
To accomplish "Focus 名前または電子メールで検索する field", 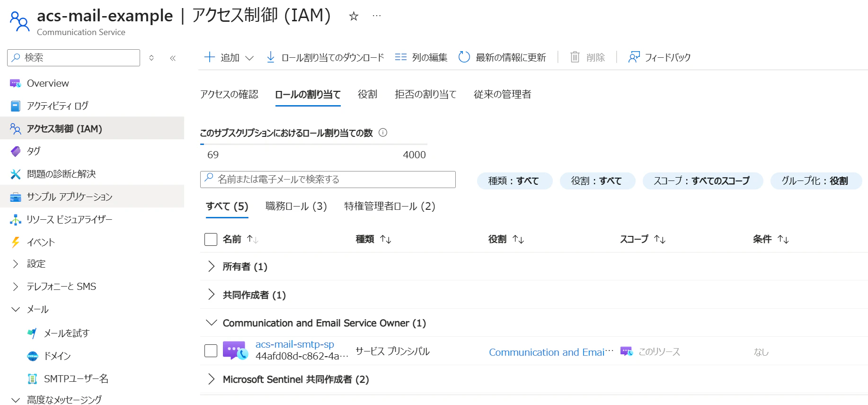I will point(328,180).
